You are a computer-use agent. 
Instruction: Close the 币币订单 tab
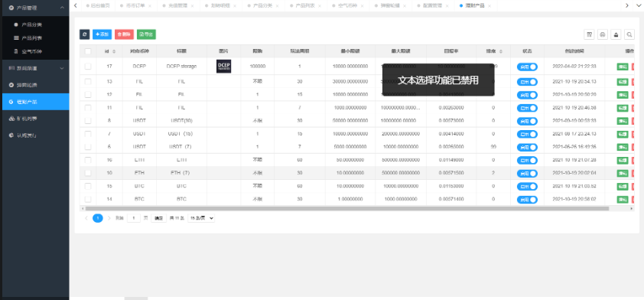[x=149, y=6]
